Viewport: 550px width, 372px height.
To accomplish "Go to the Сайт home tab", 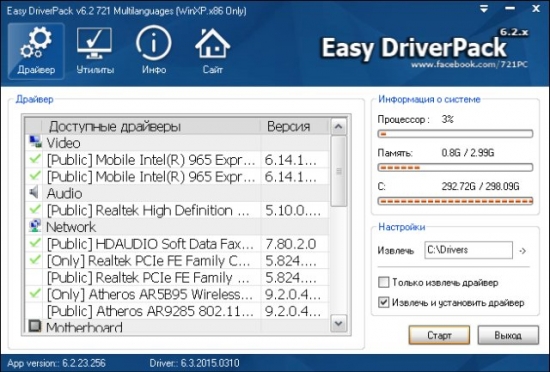I will coord(213,51).
